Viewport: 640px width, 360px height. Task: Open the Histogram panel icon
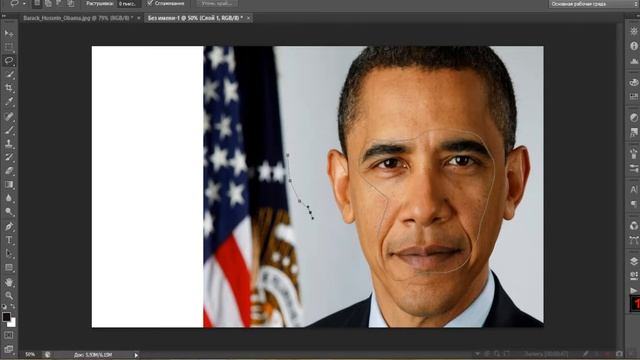point(633,61)
